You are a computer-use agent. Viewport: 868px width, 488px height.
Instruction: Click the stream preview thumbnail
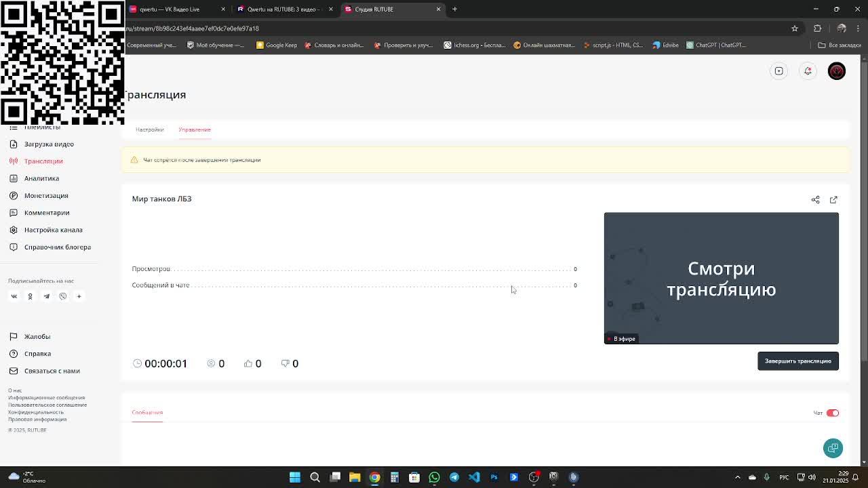click(722, 278)
